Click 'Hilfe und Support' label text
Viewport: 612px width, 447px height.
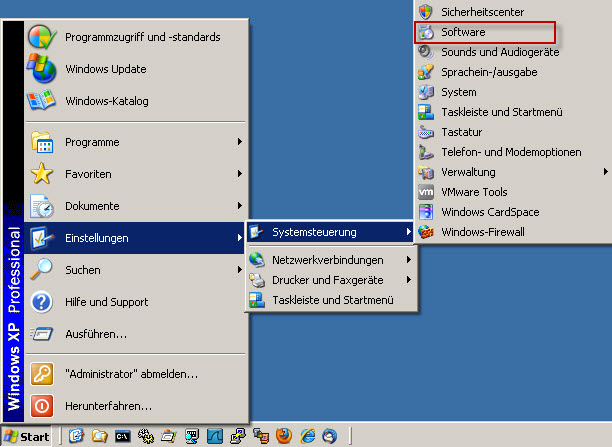[x=107, y=302]
